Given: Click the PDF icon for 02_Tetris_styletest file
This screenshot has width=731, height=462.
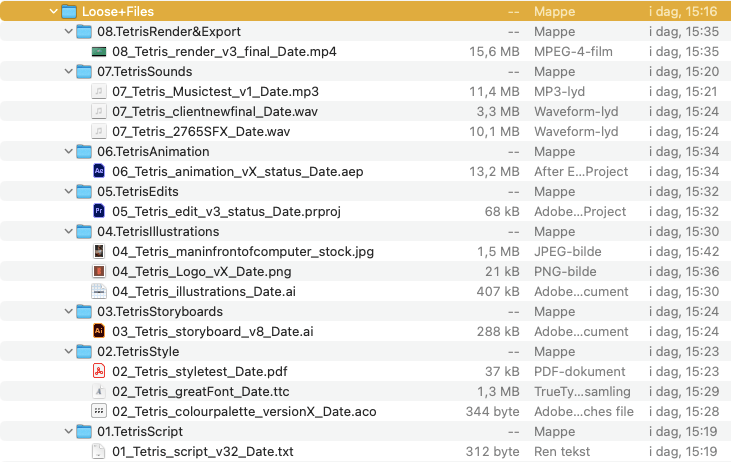Looking at the screenshot, I should coord(99,371).
